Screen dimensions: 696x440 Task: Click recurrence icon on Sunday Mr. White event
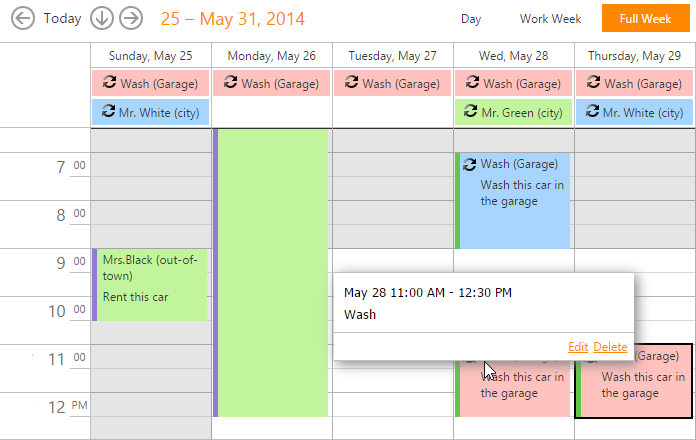[x=108, y=112]
